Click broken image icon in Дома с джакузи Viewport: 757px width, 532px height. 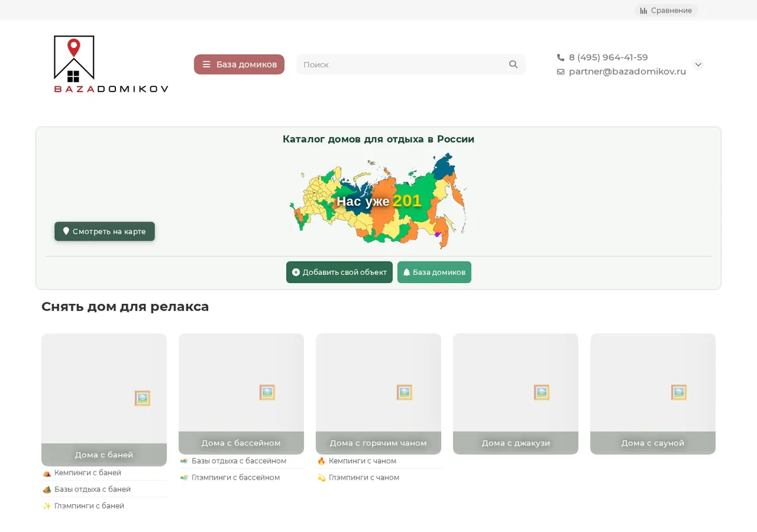point(541,392)
